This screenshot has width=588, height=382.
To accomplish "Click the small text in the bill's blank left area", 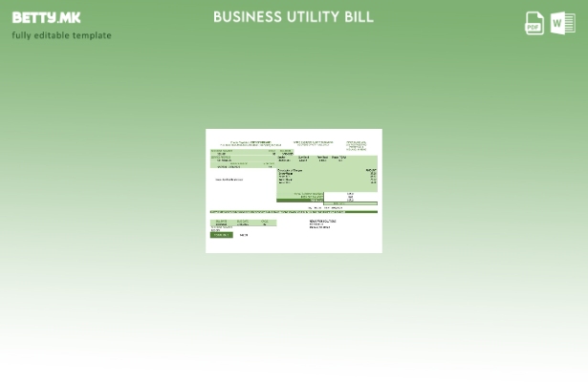I will pos(229,180).
